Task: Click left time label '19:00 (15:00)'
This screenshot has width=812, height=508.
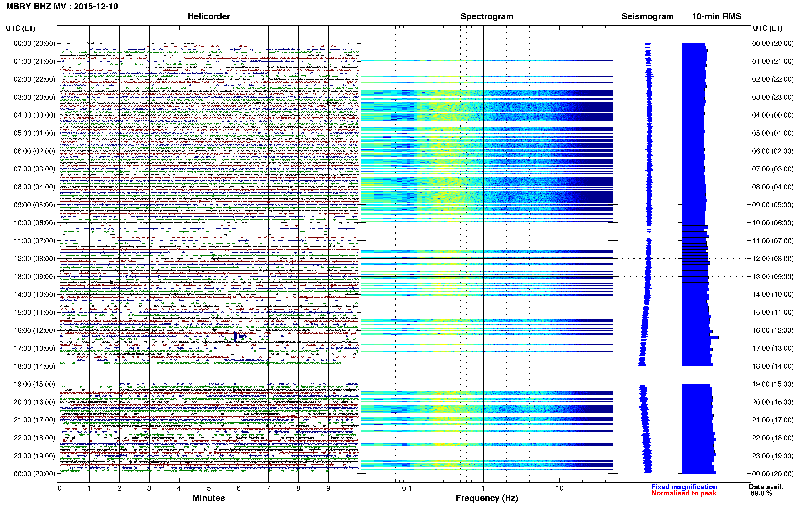Action: coord(34,384)
